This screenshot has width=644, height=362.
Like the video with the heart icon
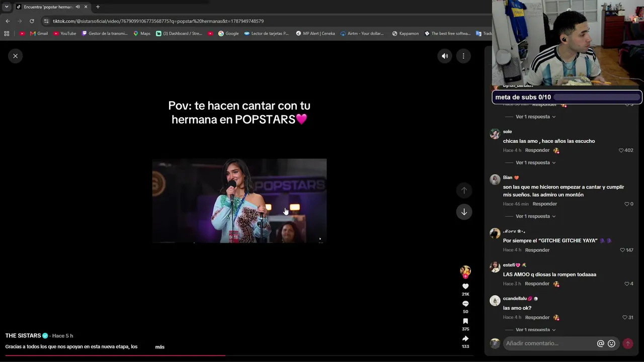465,287
